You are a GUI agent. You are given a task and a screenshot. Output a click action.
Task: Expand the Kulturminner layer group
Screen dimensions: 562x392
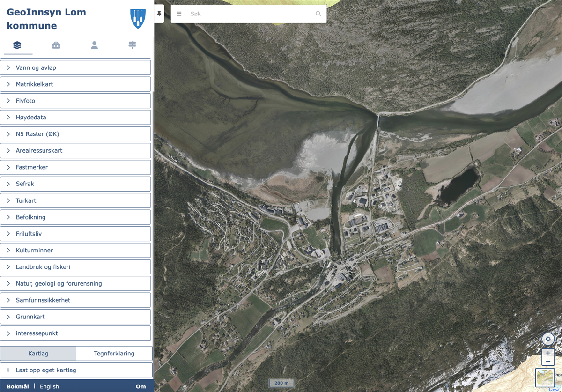(75, 251)
